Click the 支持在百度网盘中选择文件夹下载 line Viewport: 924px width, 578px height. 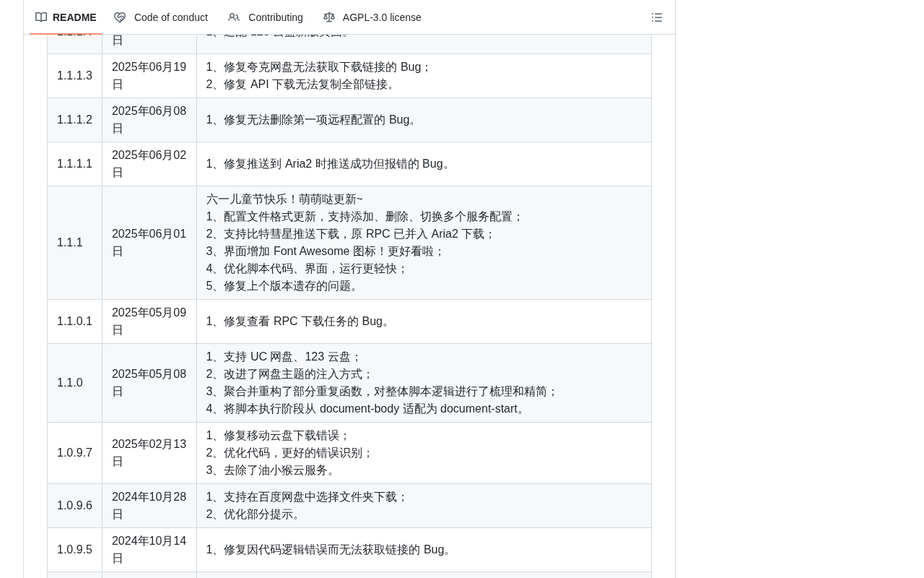tap(307, 497)
